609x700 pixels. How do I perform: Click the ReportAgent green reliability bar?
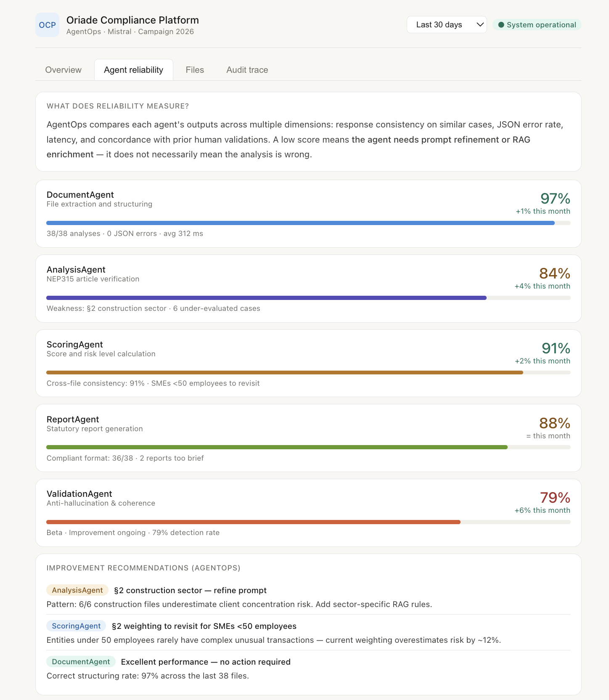point(277,447)
